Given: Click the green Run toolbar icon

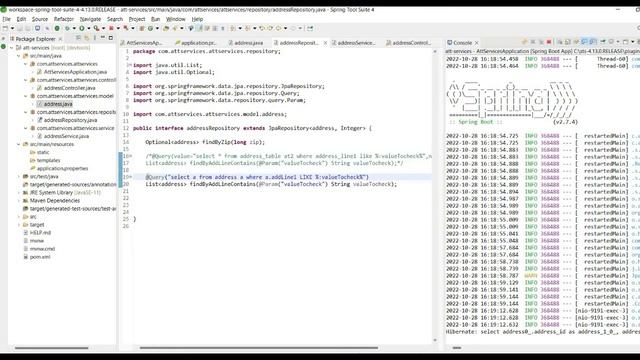Looking at the screenshot, I should point(82,28).
